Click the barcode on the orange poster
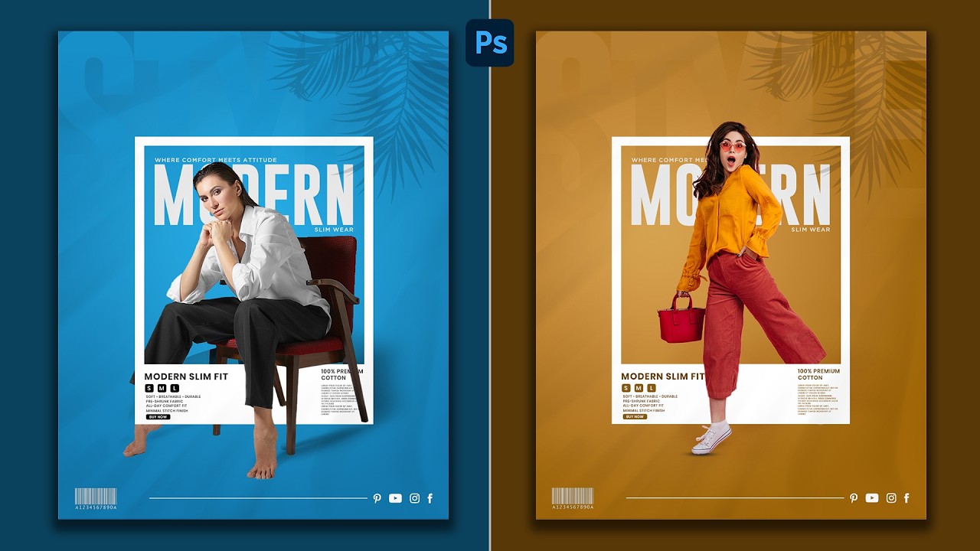 573,496
